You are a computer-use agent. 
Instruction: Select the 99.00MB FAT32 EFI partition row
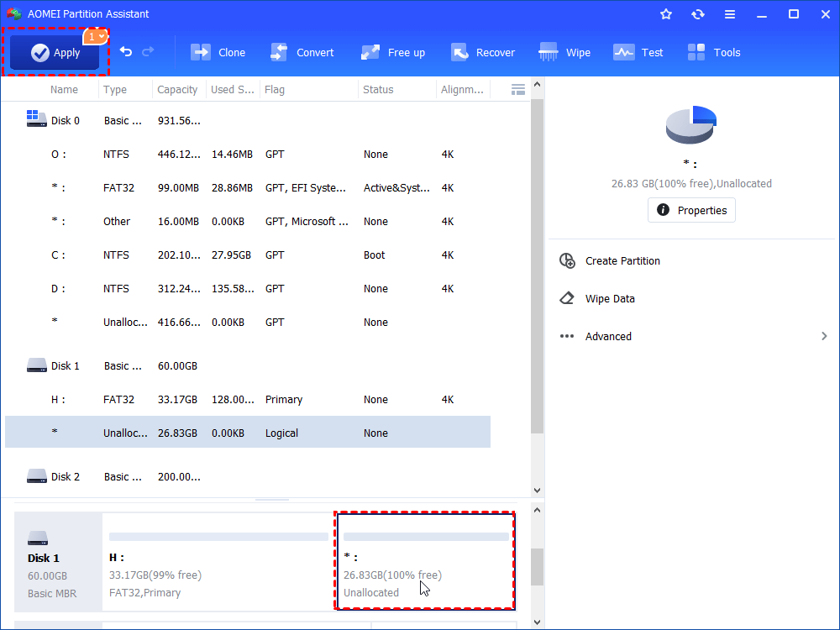pos(248,188)
